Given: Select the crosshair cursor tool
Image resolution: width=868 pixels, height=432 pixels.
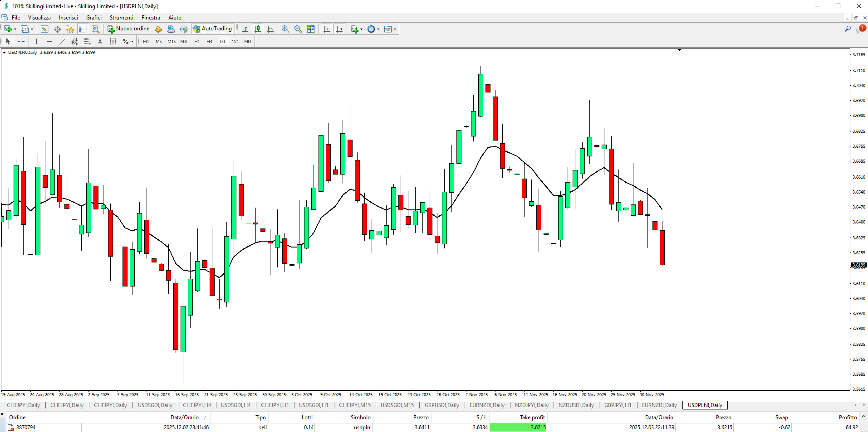Looking at the screenshot, I should pyautogui.click(x=21, y=41).
